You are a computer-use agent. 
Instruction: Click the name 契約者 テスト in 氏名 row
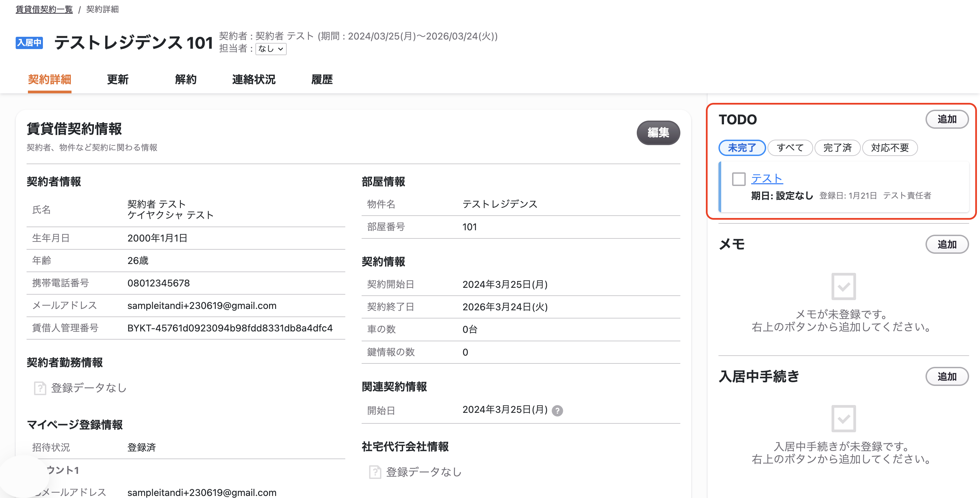click(156, 204)
